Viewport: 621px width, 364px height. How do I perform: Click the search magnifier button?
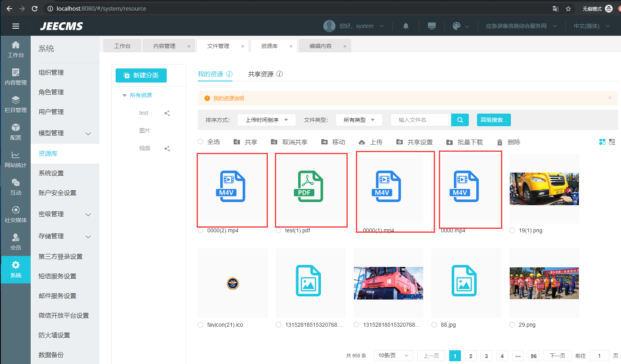click(460, 120)
